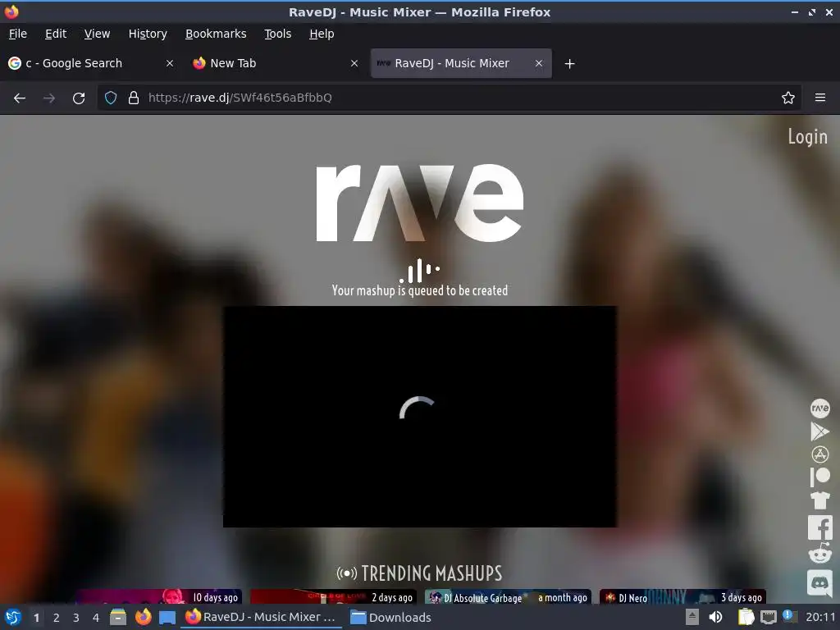
Task: Open the trending mashup from 2 days ago
Action: click(333, 597)
